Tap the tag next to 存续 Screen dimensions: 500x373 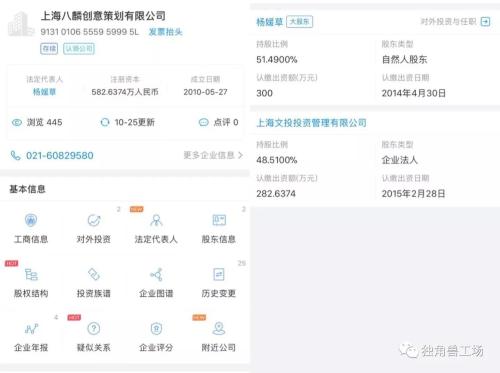79,49
